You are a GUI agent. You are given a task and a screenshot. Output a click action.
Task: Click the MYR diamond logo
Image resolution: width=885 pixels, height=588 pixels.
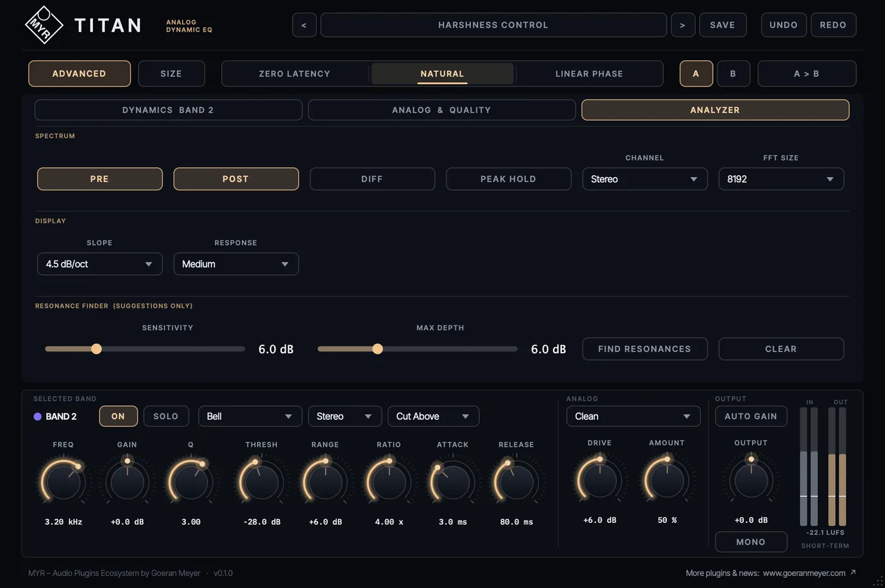click(44, 25)
